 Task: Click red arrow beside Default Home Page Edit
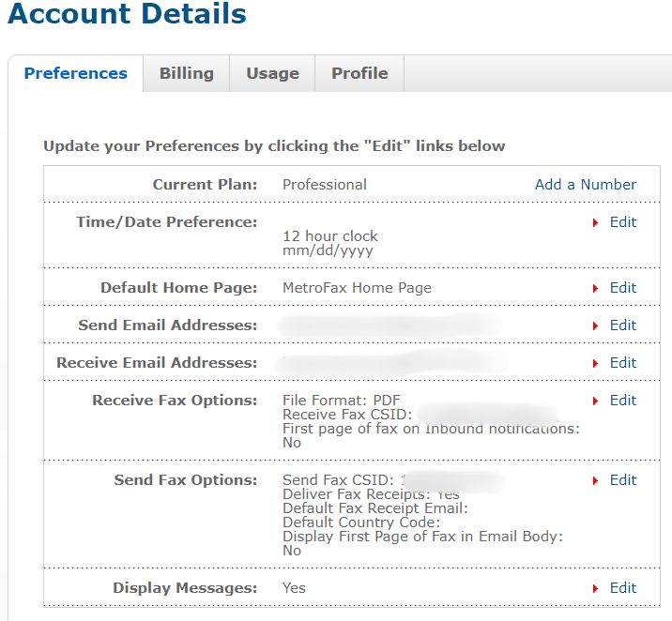click(x=596, y=289)
